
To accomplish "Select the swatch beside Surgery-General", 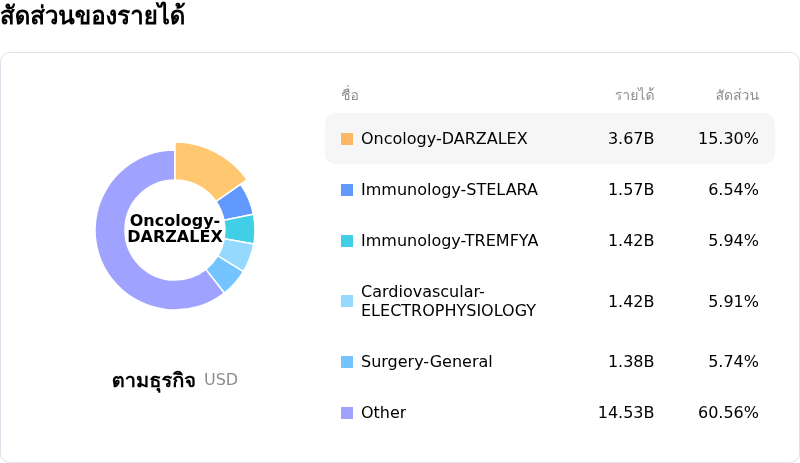I will coord(347,362).
